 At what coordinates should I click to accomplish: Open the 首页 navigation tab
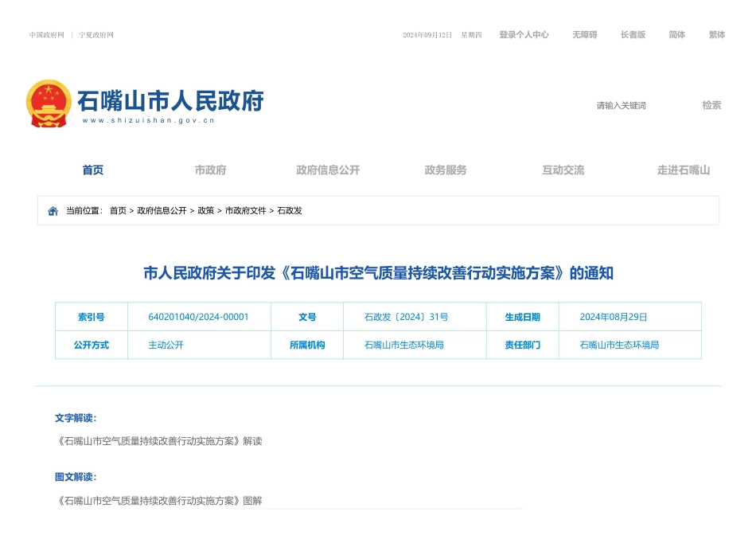[x=93, y=170]
